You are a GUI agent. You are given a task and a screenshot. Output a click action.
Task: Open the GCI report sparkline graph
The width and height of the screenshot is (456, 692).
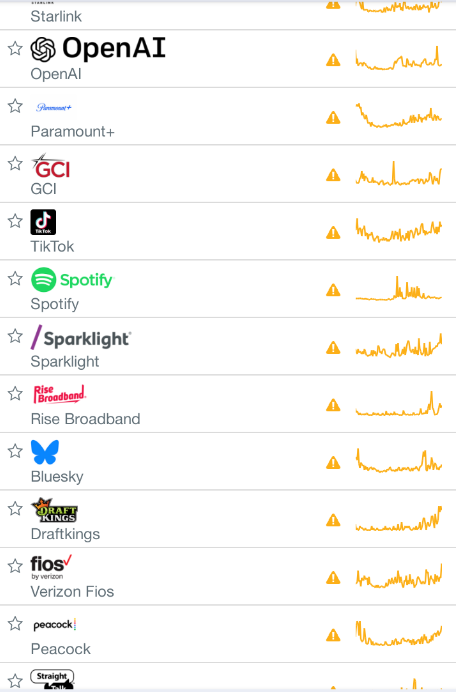click(x=399, y=174)
